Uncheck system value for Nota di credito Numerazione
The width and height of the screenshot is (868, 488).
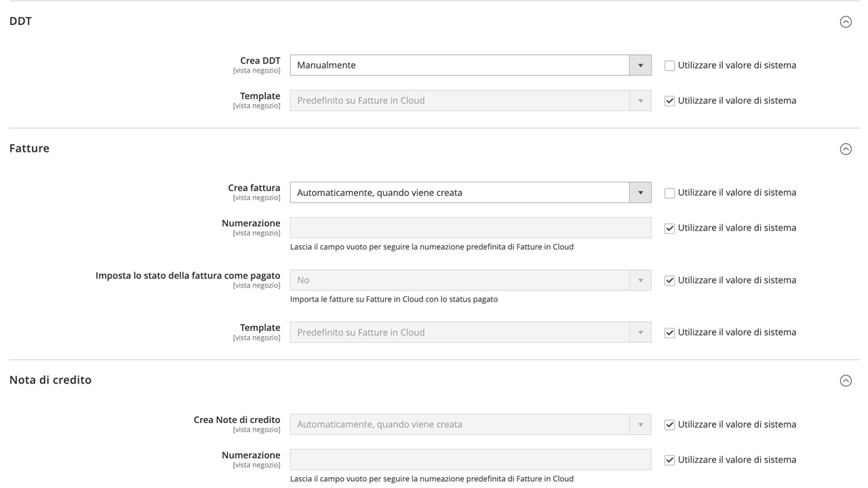669,460
